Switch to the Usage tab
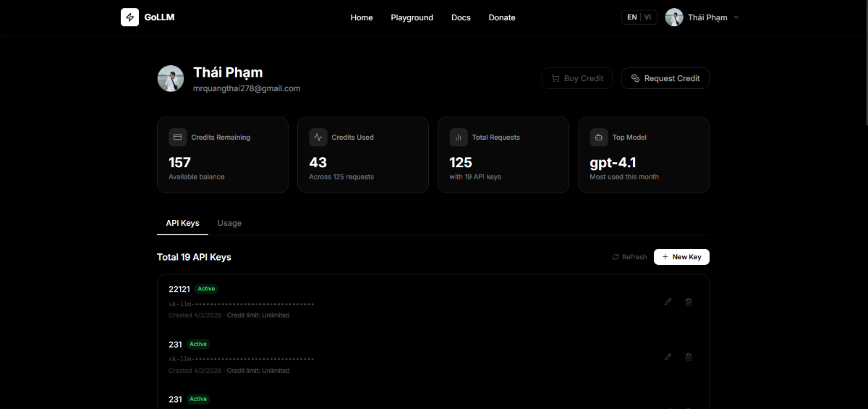868x409 pixels. click(x=229, y=223)
